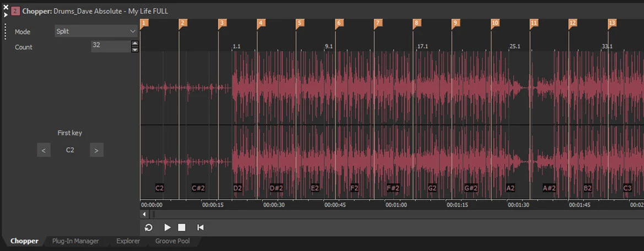Open the Groove Pool tab
Viewport: 644px width, 251px height.
[174, 241]
